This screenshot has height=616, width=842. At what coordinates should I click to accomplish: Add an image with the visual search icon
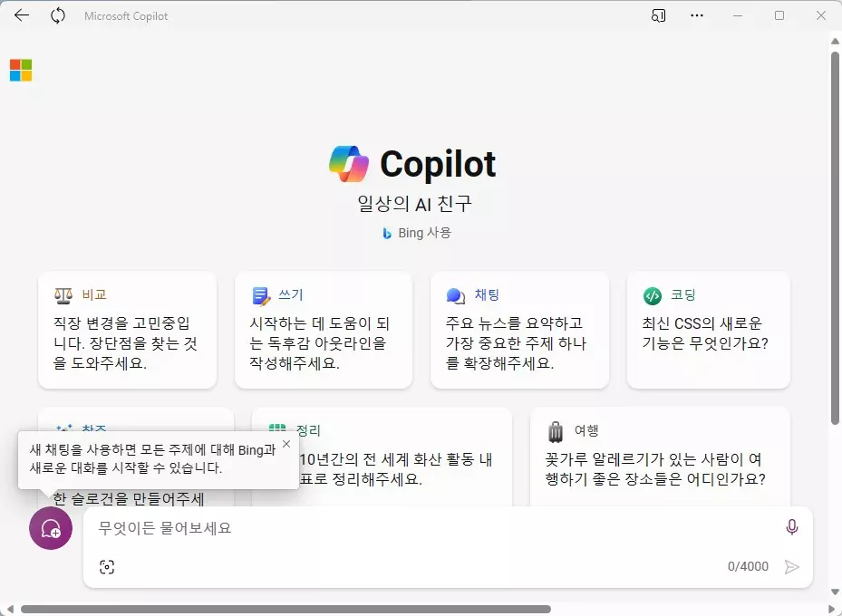point(107,567)
